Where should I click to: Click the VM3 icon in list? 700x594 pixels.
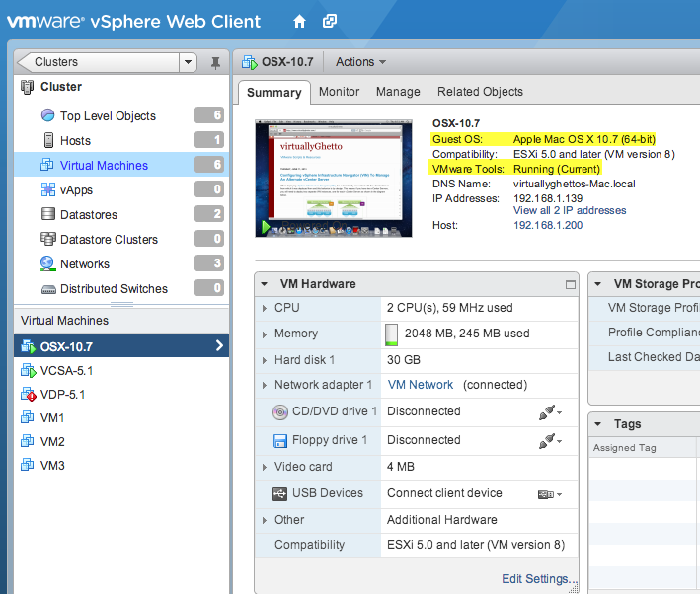coord(28,465)
